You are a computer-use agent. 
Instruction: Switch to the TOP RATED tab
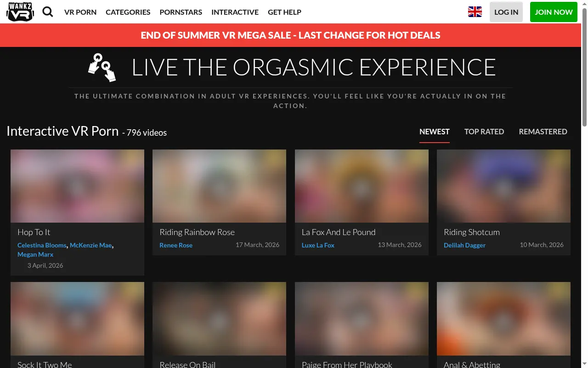click(484, 132)
